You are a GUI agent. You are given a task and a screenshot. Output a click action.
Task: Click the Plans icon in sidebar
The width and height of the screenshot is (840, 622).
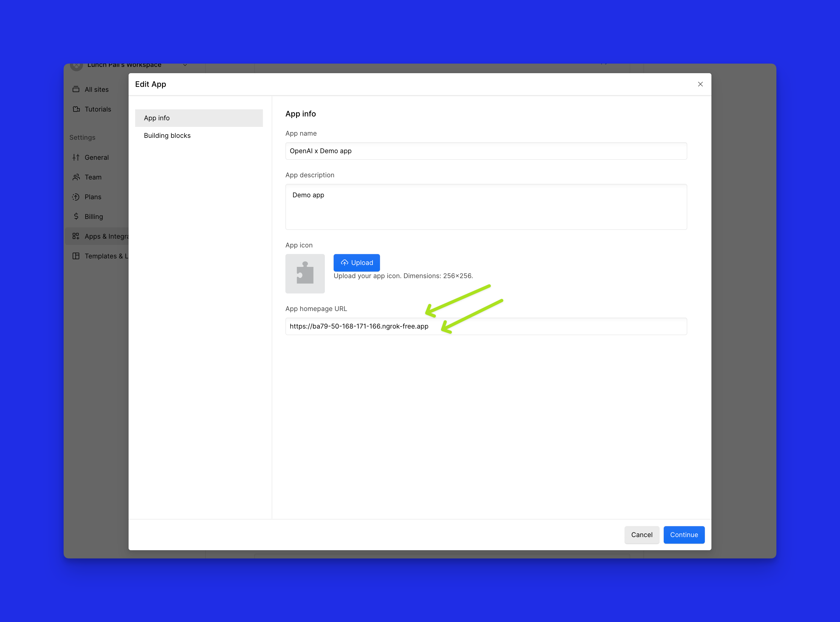point(76,197)
